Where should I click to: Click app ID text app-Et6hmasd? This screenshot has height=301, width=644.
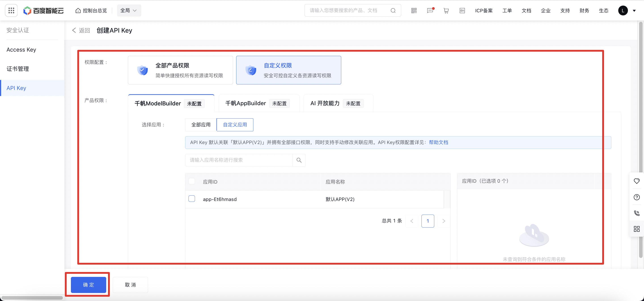[x=220, y=199]
